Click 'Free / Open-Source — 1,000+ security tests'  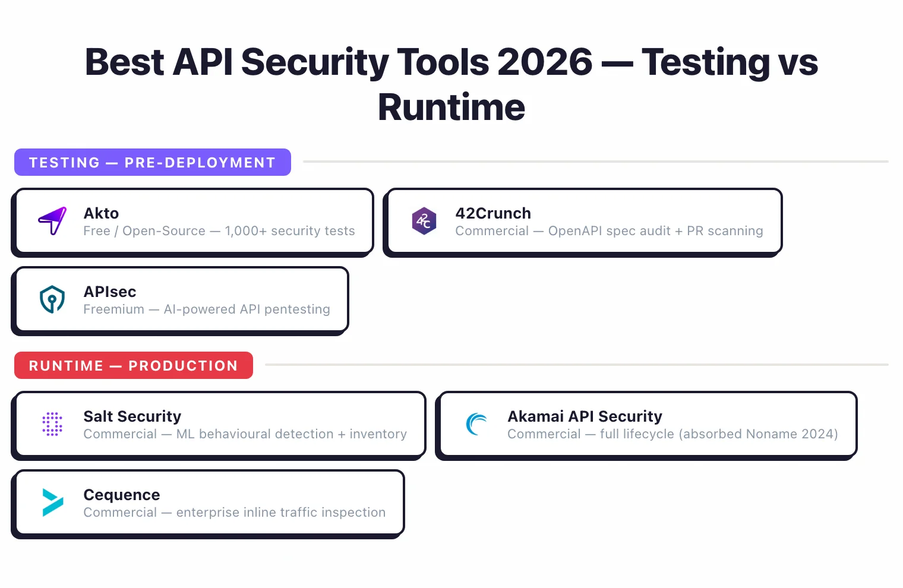(x=219, y=231)
